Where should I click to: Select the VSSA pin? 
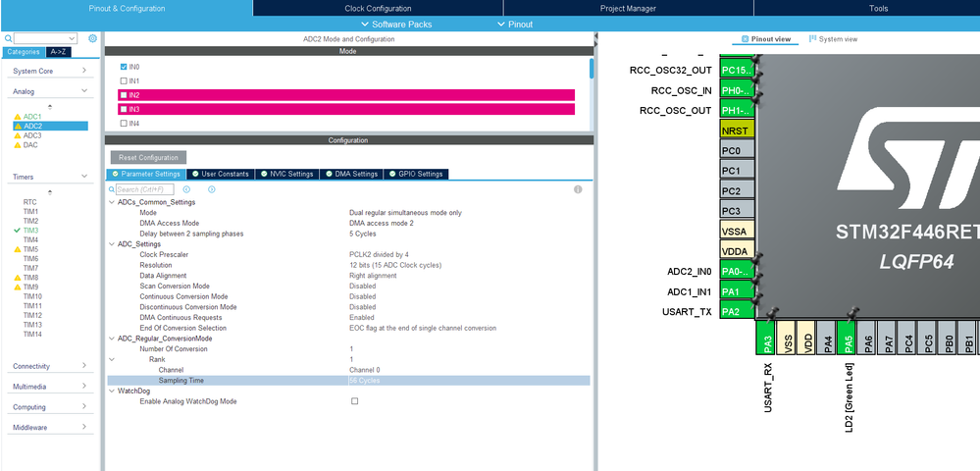pyautogui.click(x=737, y=231)
